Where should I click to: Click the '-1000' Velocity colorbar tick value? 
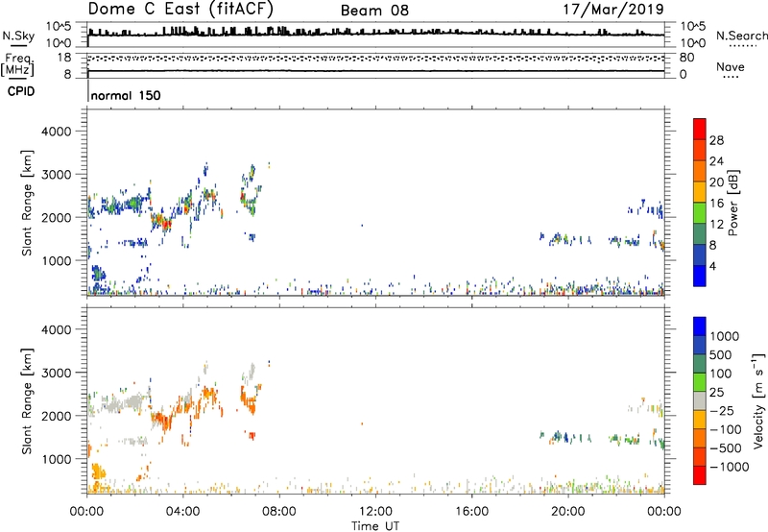pyautogui.click(x=730, y=467)
